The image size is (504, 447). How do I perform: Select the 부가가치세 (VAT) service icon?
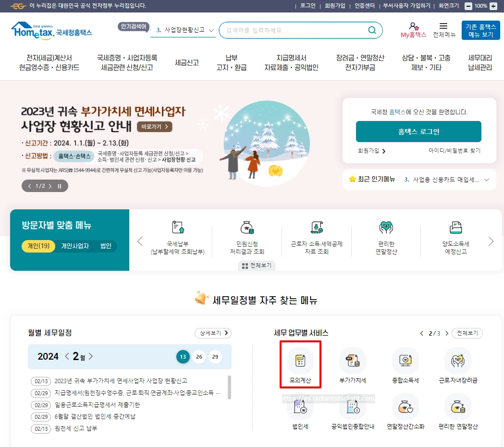pos(352,364)
